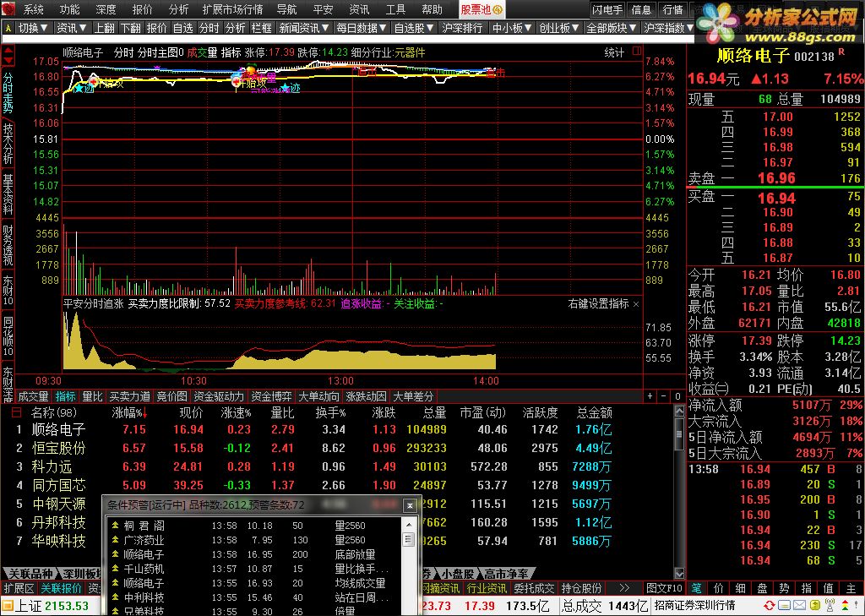
Task: Click the red list icon left of 名称 header
Action: [x=16, y=412]
